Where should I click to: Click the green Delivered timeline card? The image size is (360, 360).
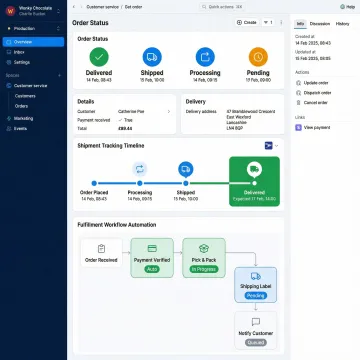tap(254, 181)
